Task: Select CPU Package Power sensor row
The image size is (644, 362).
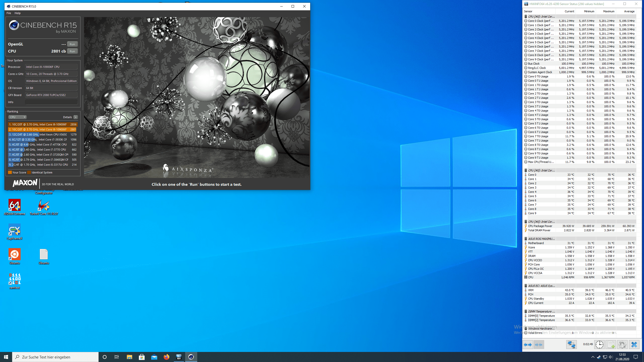Action: [580, 226]
